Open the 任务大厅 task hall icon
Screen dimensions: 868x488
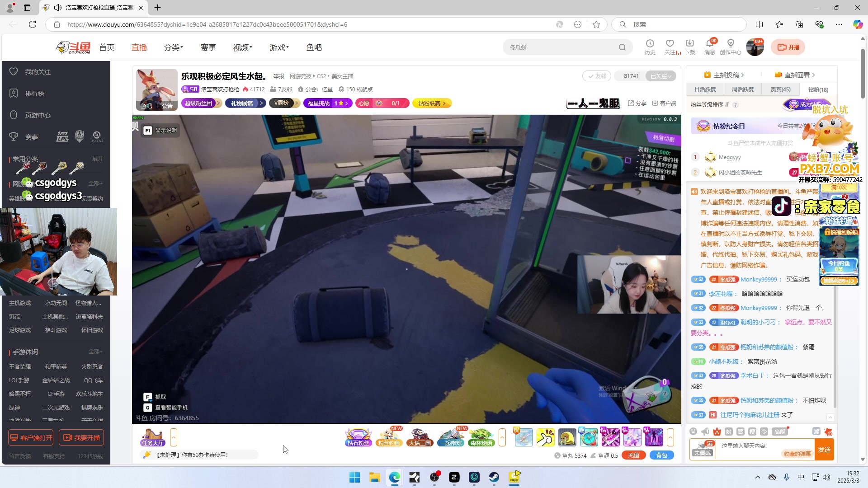pos(153,437)
